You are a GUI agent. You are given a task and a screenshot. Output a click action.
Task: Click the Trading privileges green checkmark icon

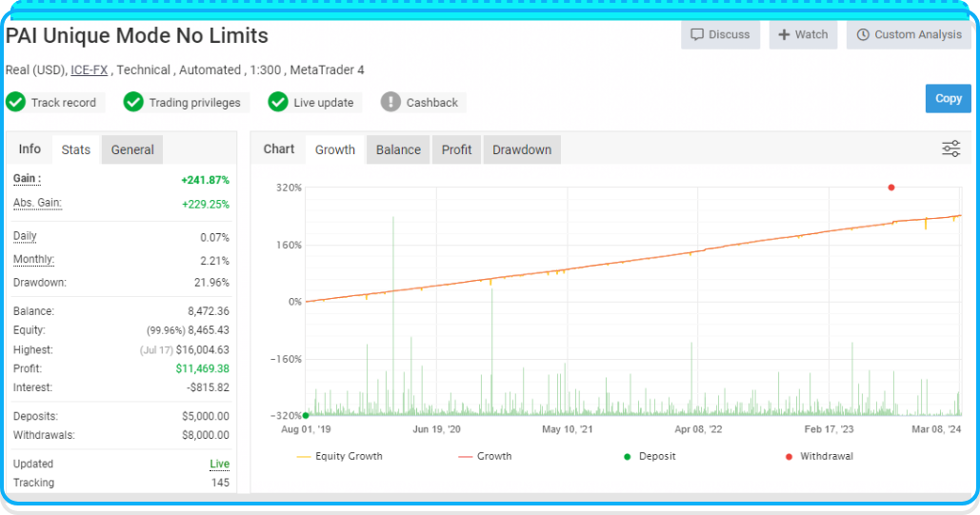pos(133,102)
